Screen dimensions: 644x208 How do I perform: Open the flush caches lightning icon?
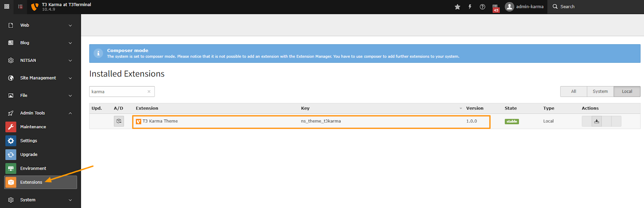470,7
